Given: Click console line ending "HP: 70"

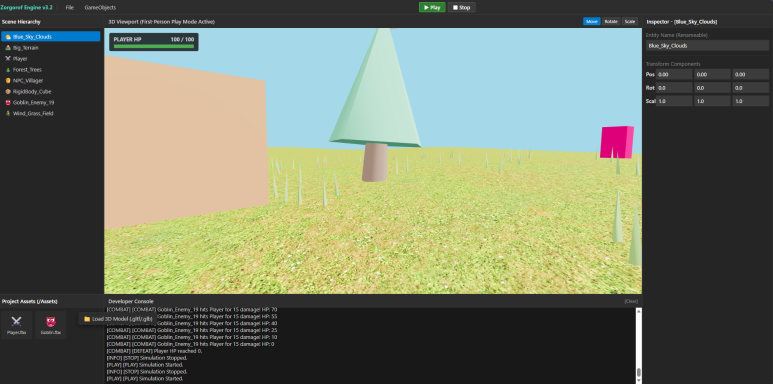Looking at the screenshot, I should 192,310.
